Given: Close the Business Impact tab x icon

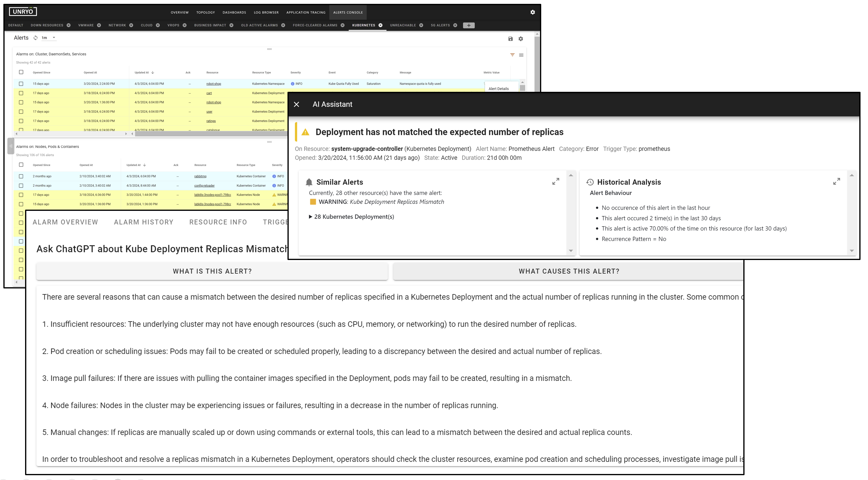Looking at the screenshot, I should click(x=232, y=25).
